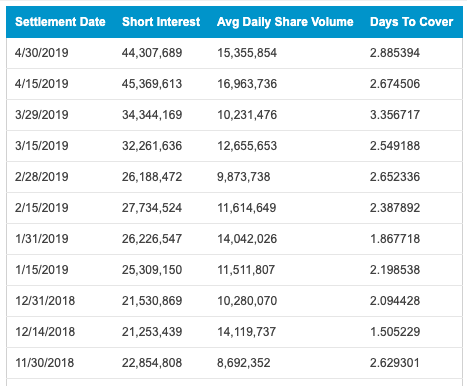
Task: Select the 2/28/2019 row date
Action: pyautogui.click(x=42, y=177)
